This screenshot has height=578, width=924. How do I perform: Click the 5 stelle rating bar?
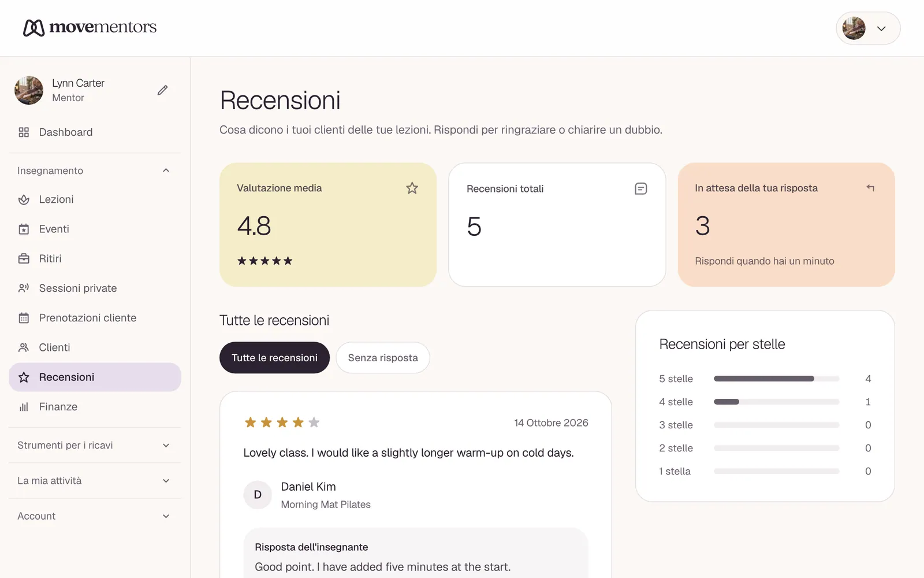(x=777, y=379)
